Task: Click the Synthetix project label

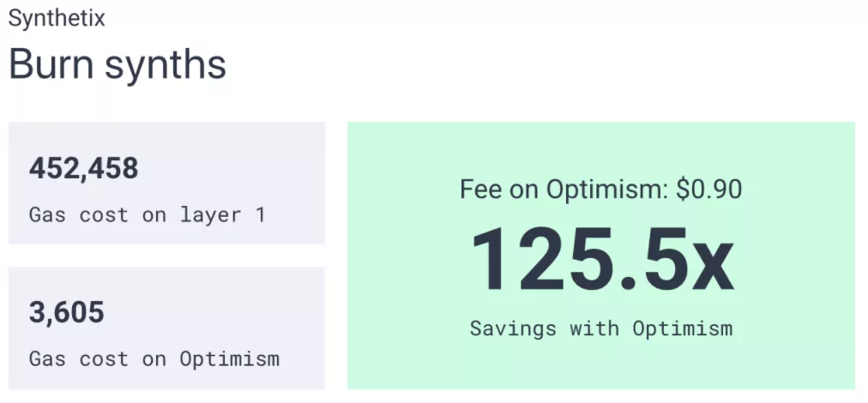Action: pos(57,18)
